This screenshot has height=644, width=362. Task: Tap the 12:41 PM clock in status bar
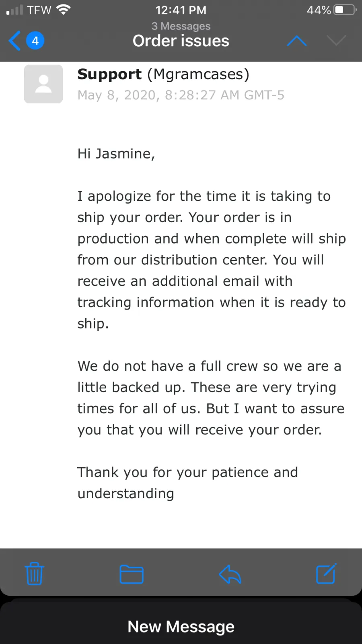click(181, 10)
